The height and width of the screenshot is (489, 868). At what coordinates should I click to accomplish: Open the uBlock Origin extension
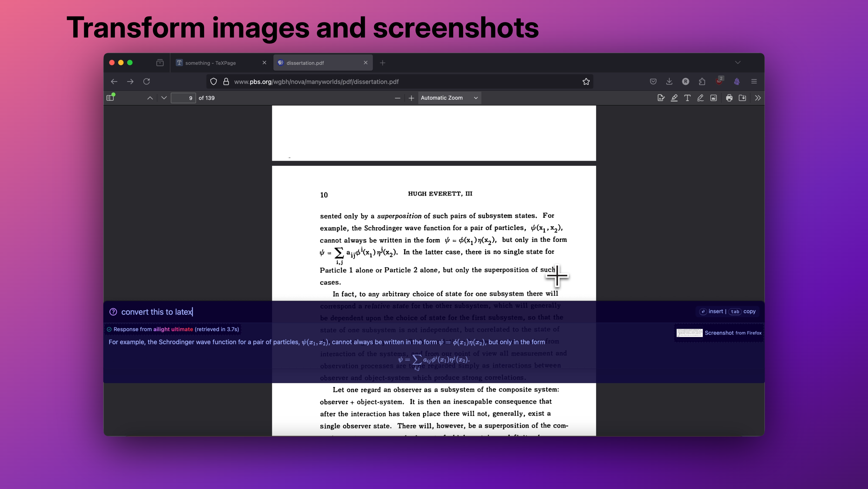click(719, 81)
